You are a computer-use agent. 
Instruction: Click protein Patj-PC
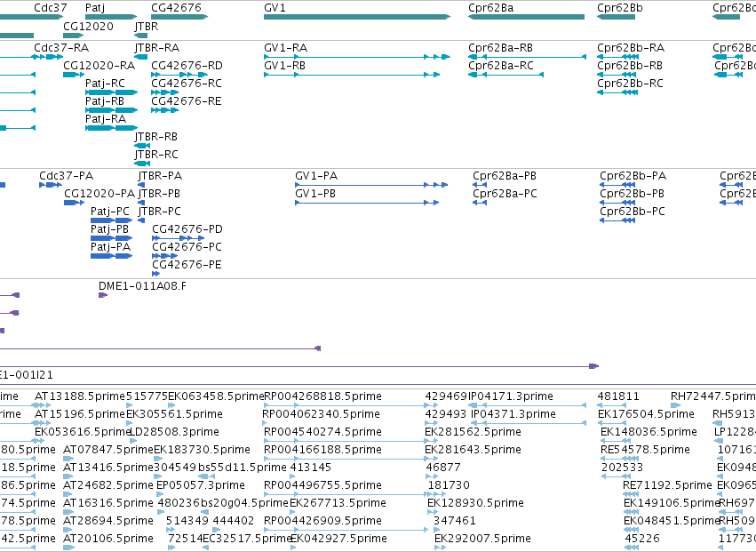point(110,212)
